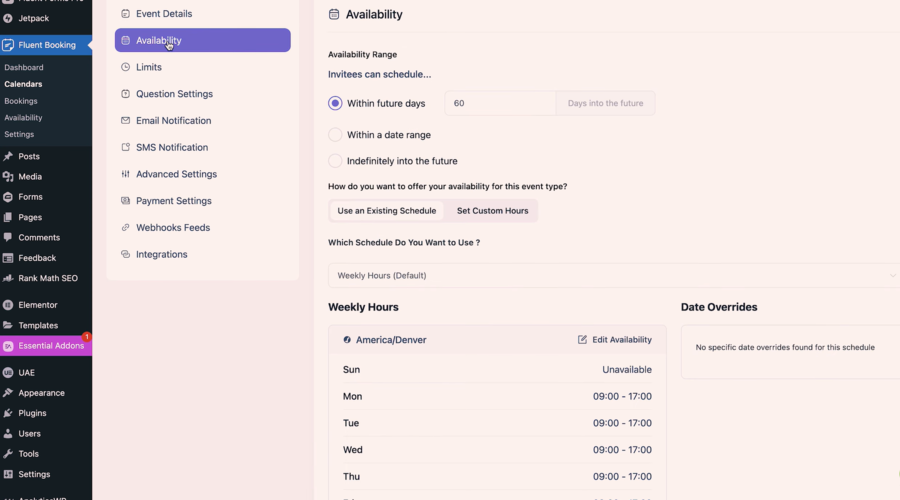The image size is (900, 500).
Task: Click the Fluent Booking calendar icon
Action: point(7,45)
